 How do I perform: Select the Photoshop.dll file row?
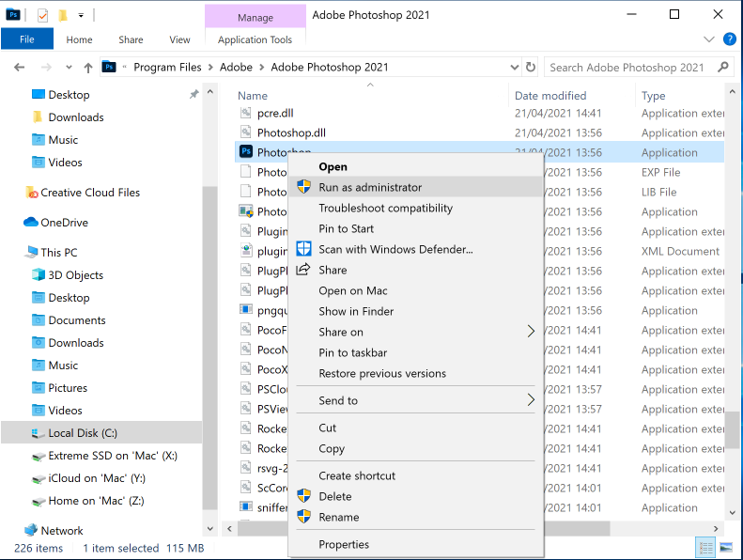tap(479, 132)
